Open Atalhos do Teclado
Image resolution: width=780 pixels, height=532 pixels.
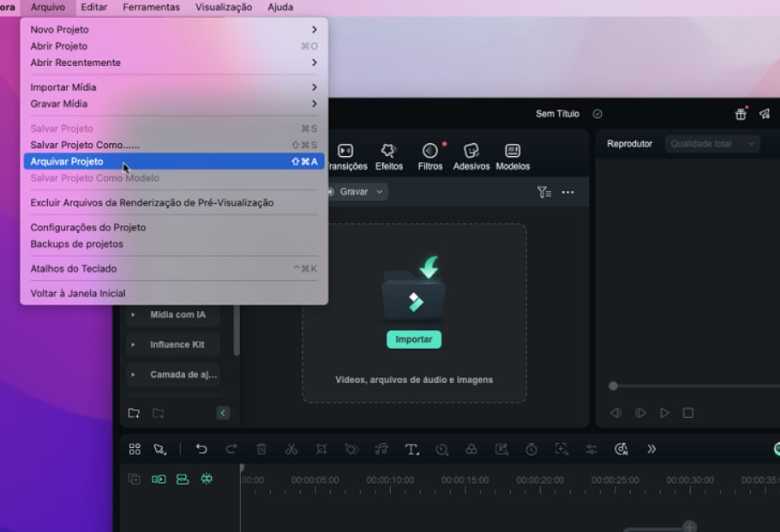point(174,268)
